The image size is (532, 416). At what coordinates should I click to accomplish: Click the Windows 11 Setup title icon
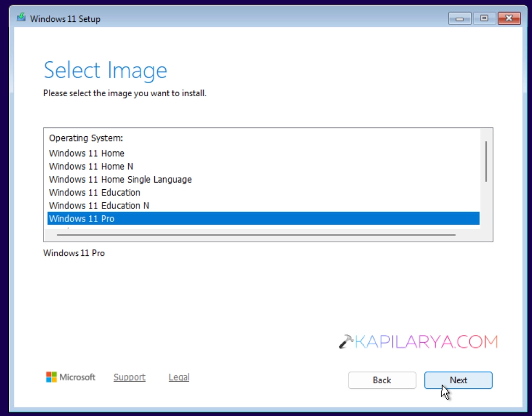tap(21, 17)
